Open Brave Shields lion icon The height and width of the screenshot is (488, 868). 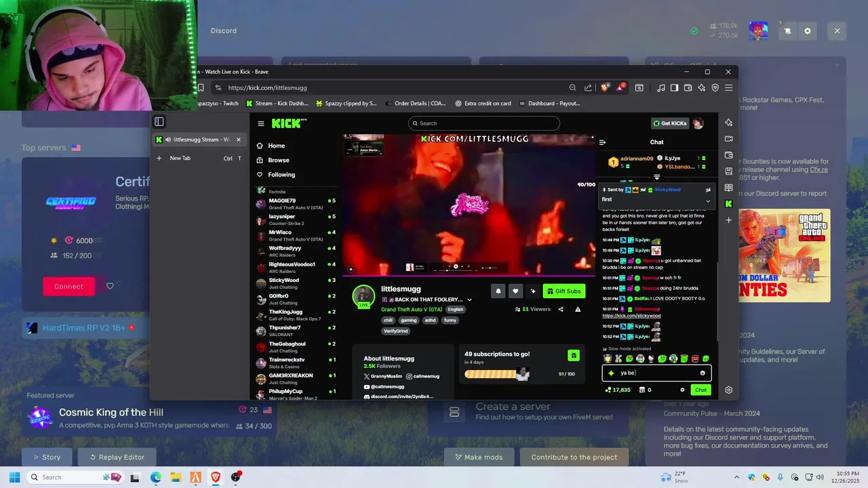tap(604, 87)
